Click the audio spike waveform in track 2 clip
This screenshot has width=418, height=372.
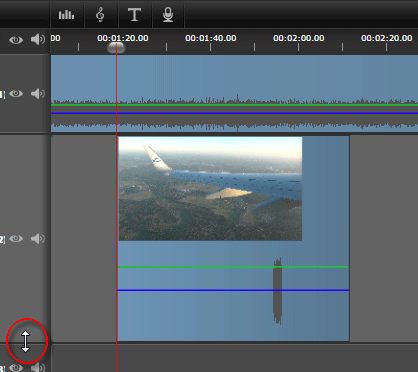pyautogui.click(x=277, y=291)
